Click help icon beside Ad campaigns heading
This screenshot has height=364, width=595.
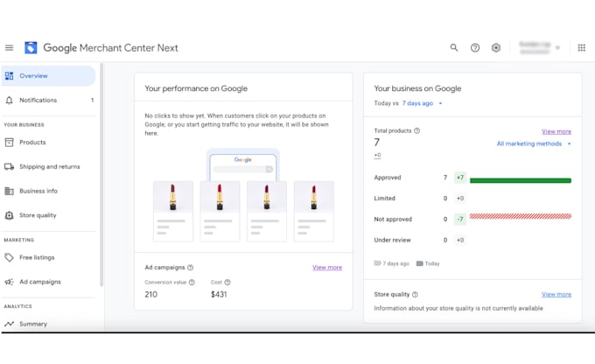(x=191, y=268)
